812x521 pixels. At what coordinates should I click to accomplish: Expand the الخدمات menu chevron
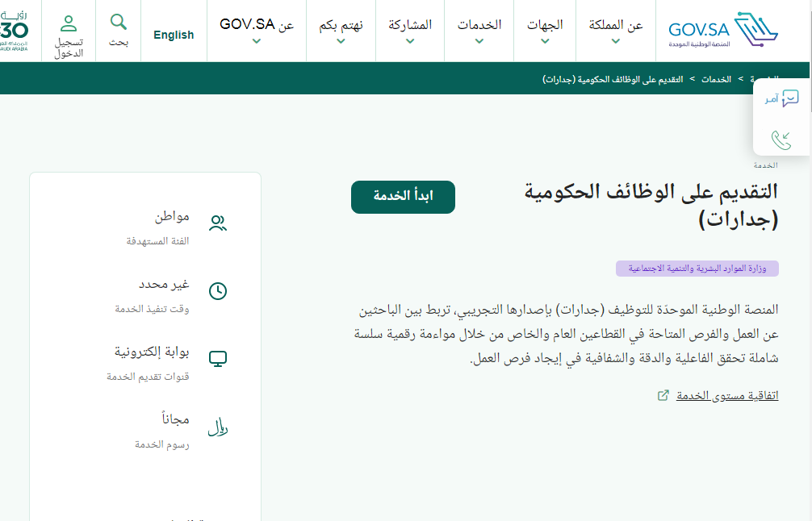479,41
